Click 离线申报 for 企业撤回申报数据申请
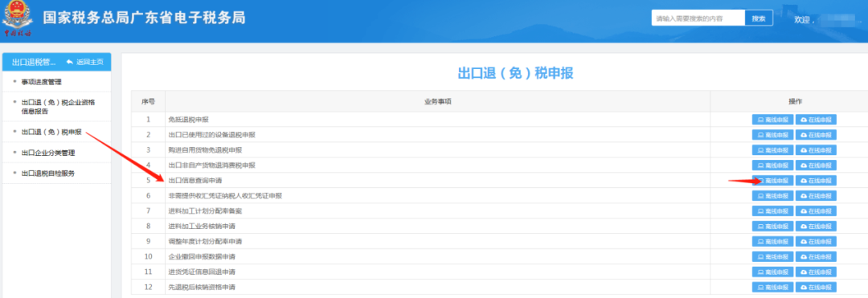Viewport: 868px width, 298px height. point(772,256)
